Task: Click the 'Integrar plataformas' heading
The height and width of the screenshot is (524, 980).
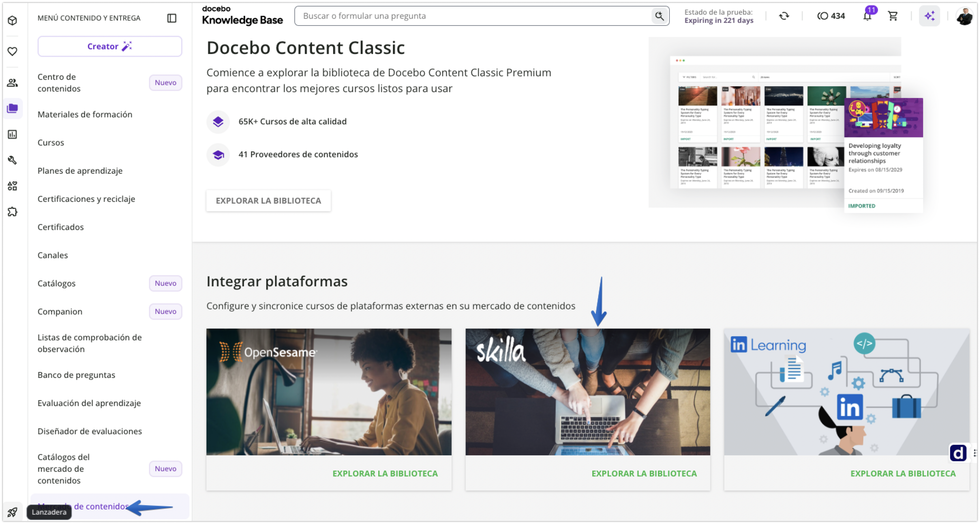Action: [x=277, y=282]
